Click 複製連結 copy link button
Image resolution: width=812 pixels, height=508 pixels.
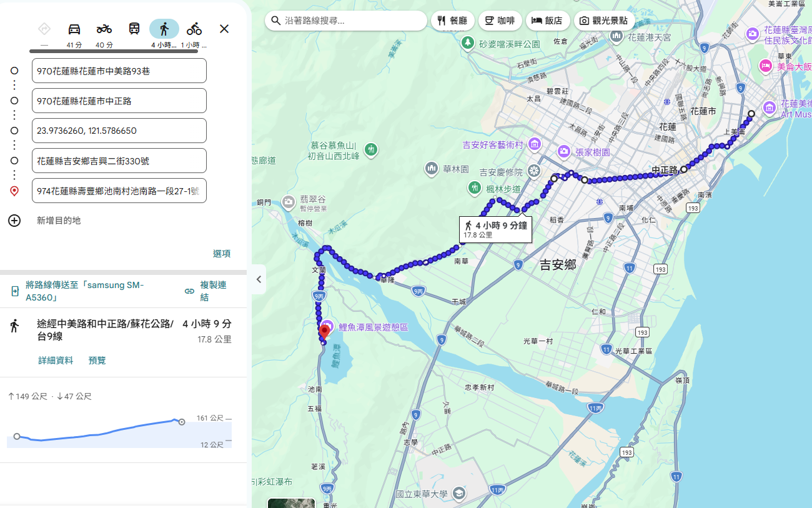206,291
